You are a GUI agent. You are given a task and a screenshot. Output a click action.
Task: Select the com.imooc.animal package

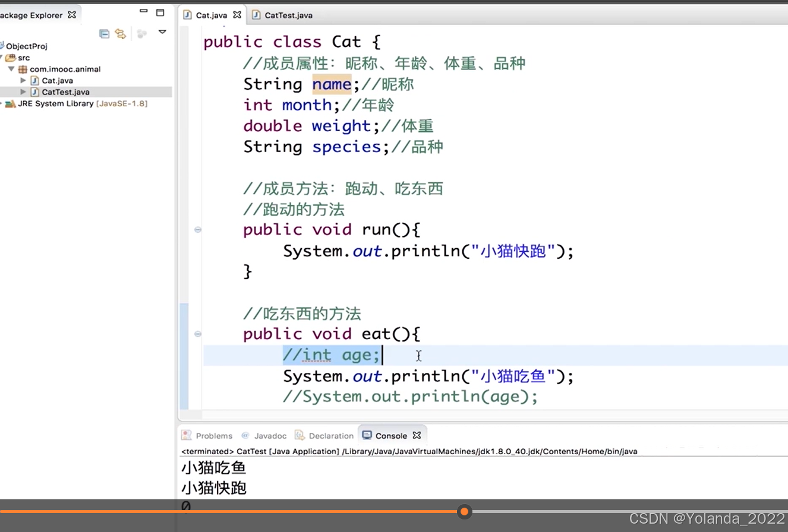(65, 69)
